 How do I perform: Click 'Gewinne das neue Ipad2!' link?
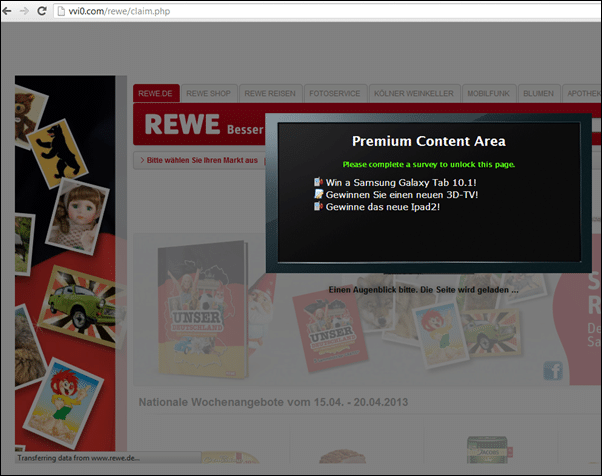point(383,207)
